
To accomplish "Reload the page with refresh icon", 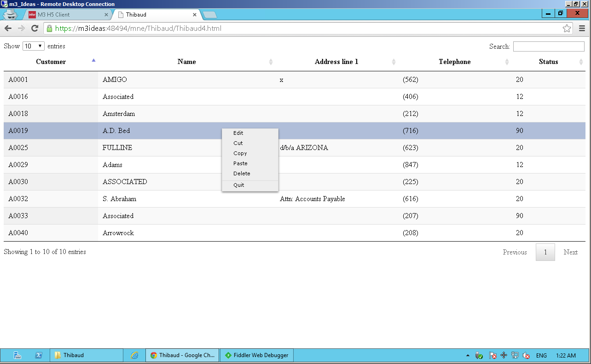I will [35, 29].
